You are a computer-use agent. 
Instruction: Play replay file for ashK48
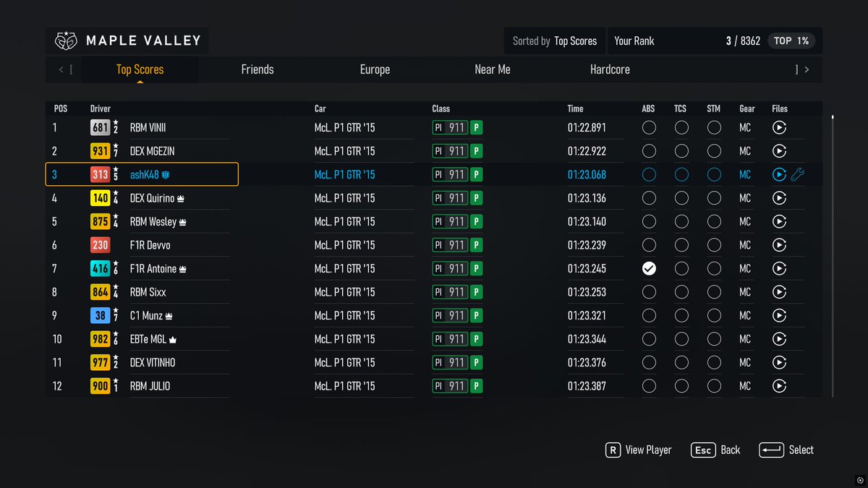pos(779,174)
